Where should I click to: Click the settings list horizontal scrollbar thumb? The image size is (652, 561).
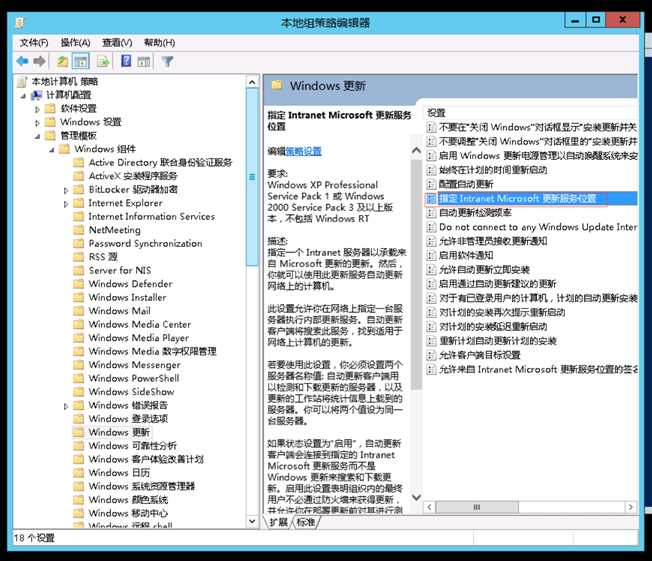477,507
